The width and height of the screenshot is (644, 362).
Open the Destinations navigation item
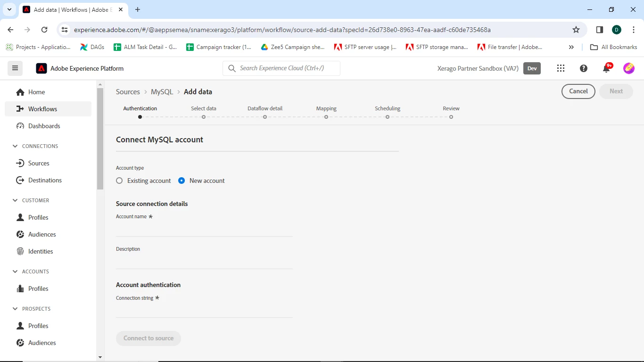tap(48, 180)
